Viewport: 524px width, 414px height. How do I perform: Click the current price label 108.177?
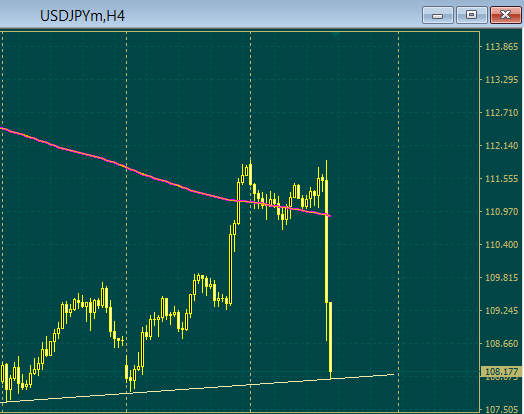click(x=501, y=372)
